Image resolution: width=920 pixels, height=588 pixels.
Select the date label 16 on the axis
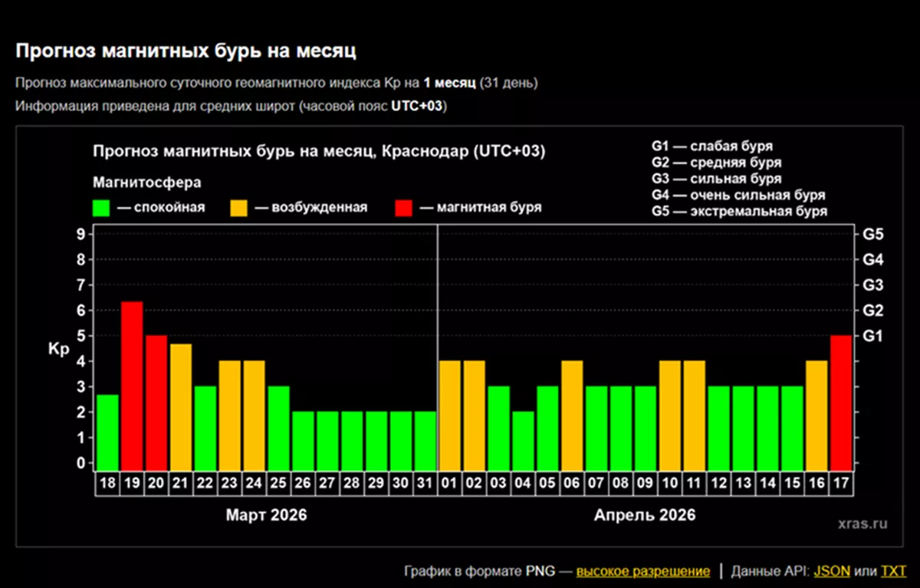(816, 485)
